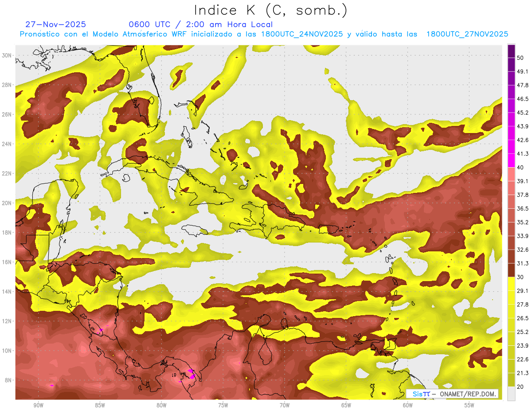Click the "23.9" color scale label
Image resolution: width=532 pixels, height=411 pixels.
pos(523,346)
